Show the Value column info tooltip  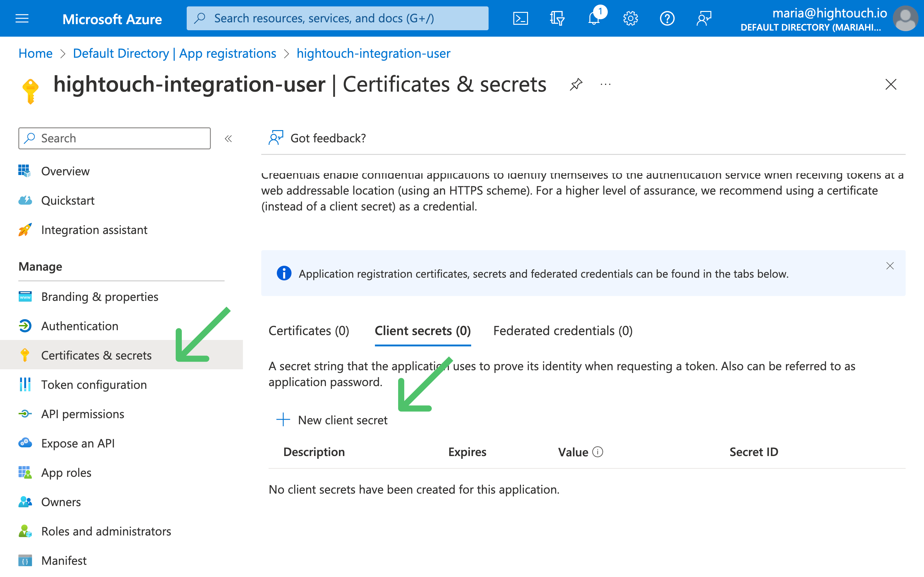(598, 452)
